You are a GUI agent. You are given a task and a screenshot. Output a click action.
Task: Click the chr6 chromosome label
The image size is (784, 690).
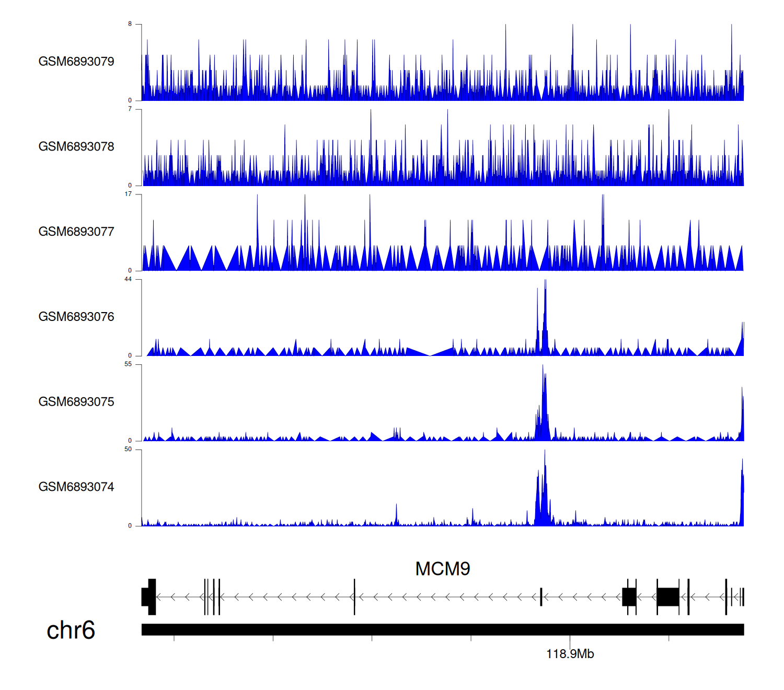(71, 630)
